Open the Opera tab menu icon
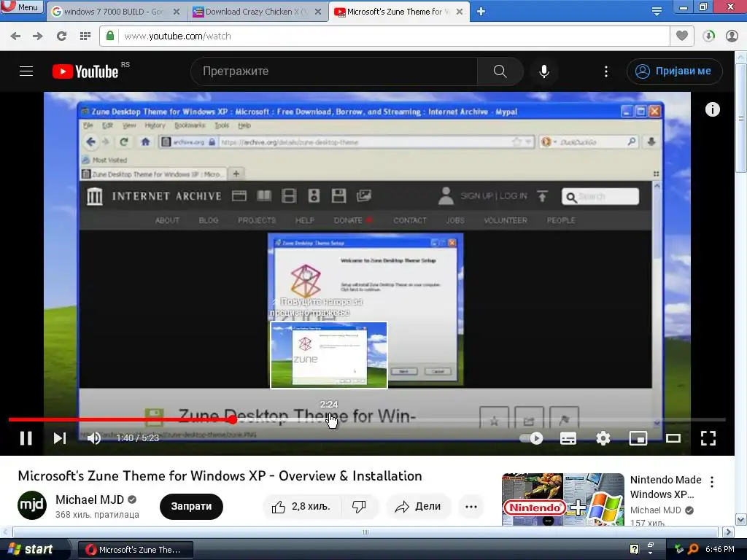This screenshot has width=747, height=560. point(657,12)
